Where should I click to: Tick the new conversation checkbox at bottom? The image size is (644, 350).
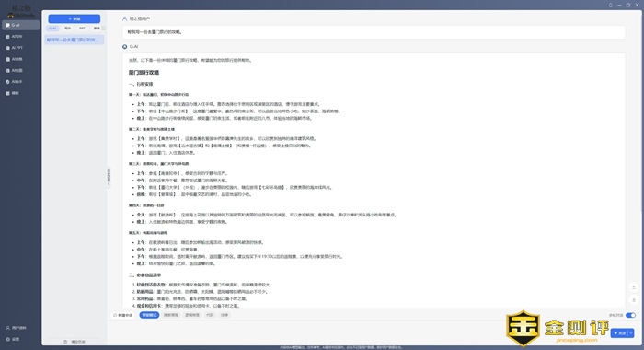pyautogui.click(x=115, y=315)
